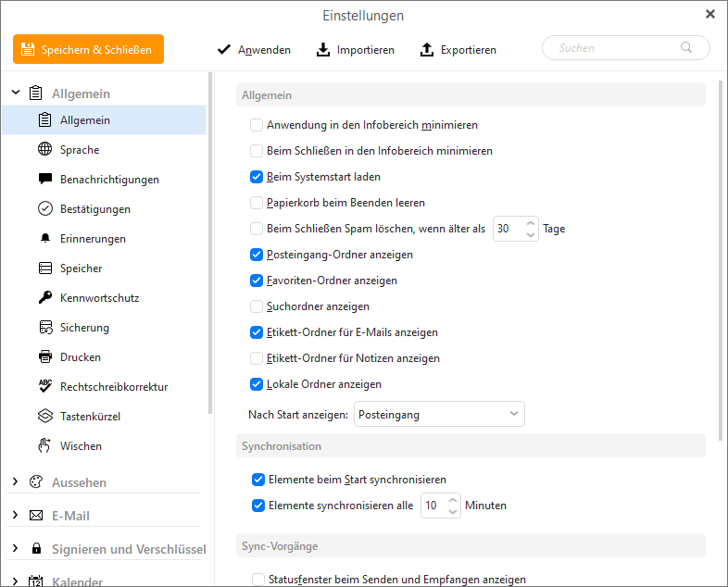The height and width of the screenshot is (587, 728).
Task: Check Suchordner anzeigen option
Action: [257, 306]
